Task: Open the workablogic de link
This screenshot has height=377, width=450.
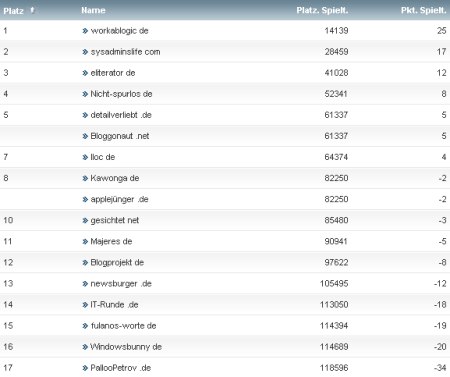Action: [119, 31]
